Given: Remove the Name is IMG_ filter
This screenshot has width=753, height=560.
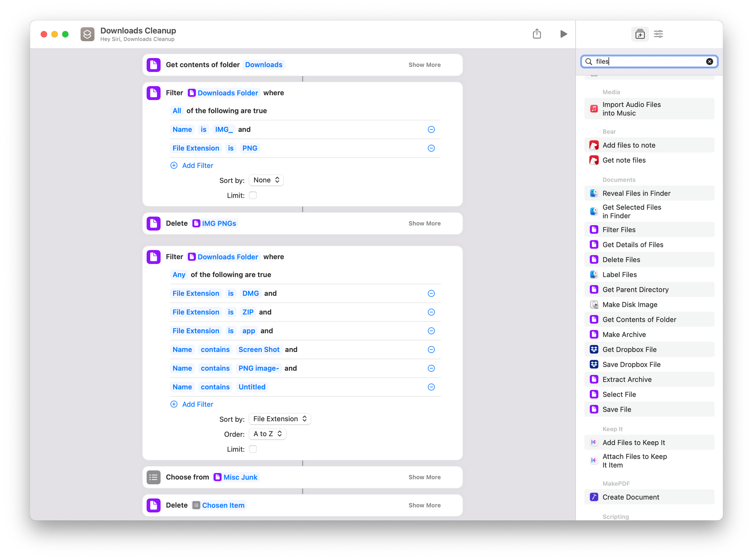Looking at the screenshot, I should pyautogui.click(x=431, y=129).
